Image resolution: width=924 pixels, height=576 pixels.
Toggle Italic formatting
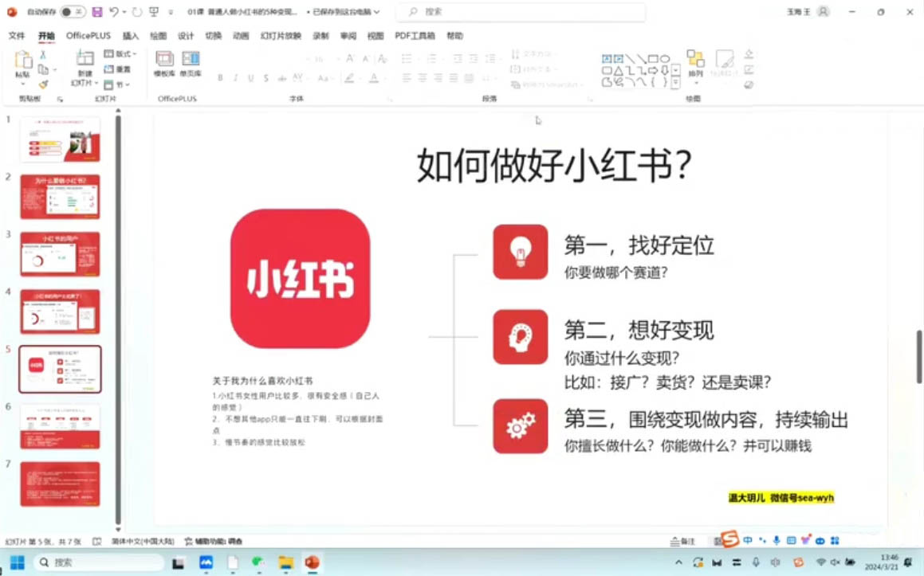(236, 78)
